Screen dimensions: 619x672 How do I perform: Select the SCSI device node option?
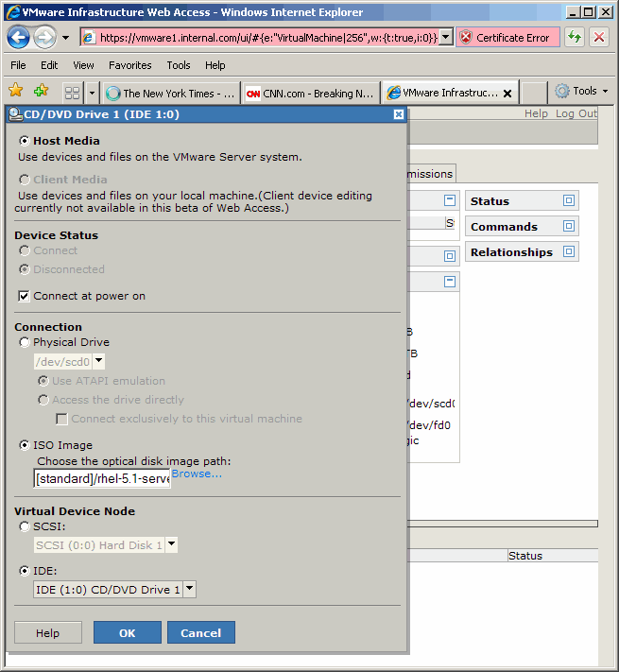pos(24,526)
